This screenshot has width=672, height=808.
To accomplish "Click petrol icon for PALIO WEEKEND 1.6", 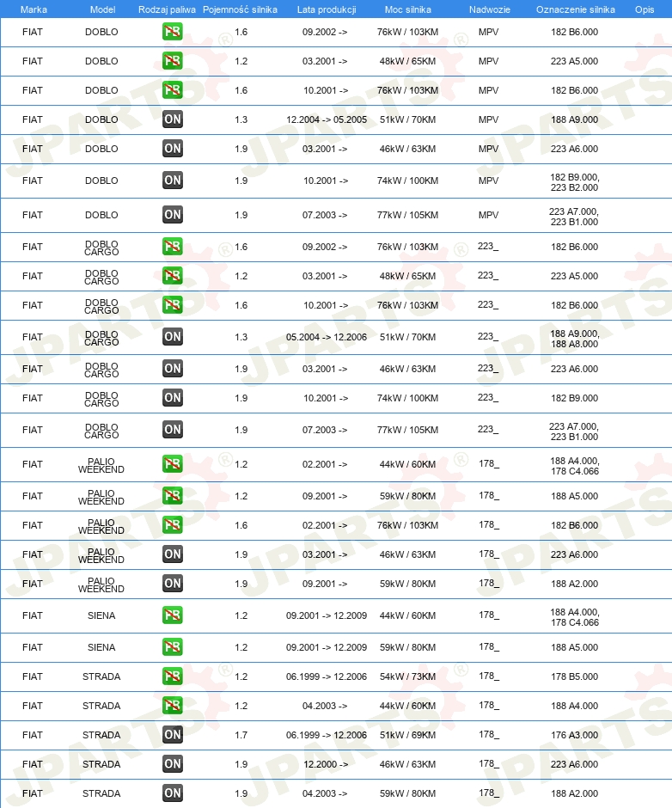I will pos(172,525).
